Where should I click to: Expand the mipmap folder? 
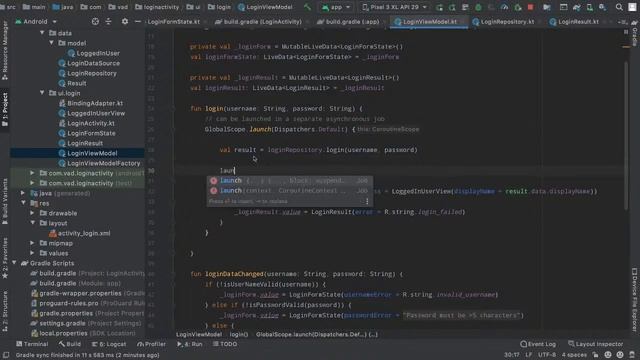pos(32,243)
